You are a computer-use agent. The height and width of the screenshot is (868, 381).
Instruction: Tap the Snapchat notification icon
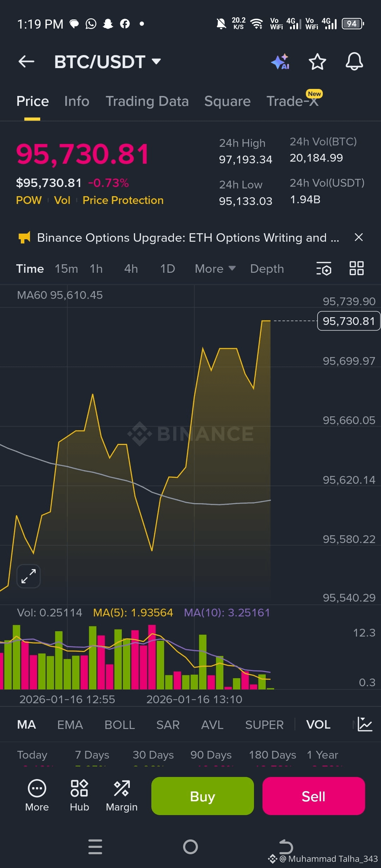(108, 24)
